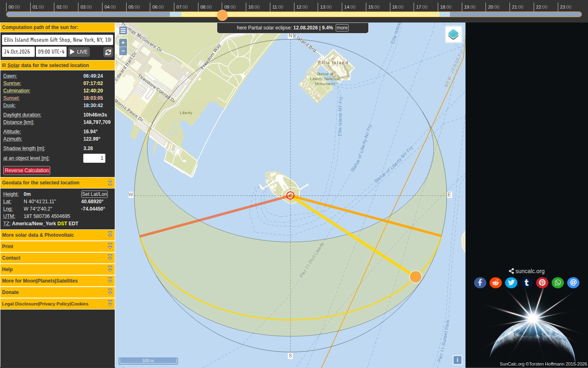Share on Facebook
The height and width of the screenshot is (368, 588).
[480, 283]
